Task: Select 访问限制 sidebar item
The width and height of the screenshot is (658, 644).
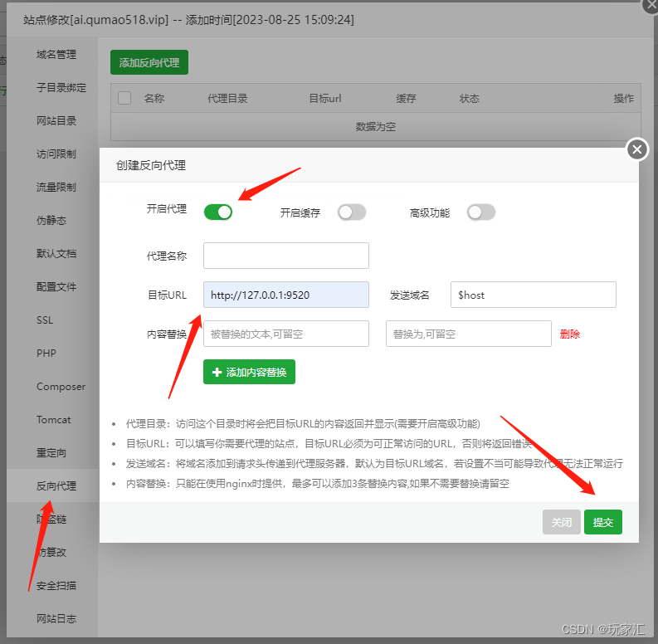Action: (x=56, y=154)
